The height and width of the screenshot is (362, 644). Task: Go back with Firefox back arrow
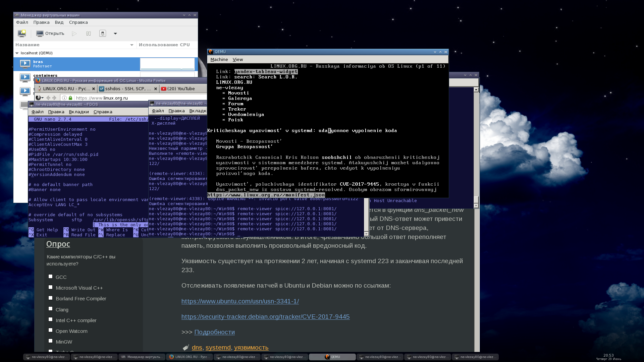tap(48, 98)
